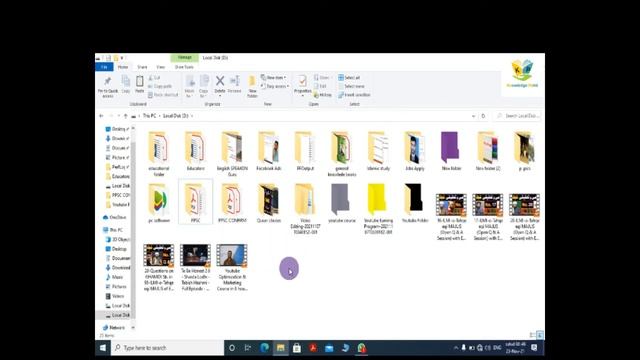
Task: Open the Open command dropdown in ribbon
Action: (322, 78)
